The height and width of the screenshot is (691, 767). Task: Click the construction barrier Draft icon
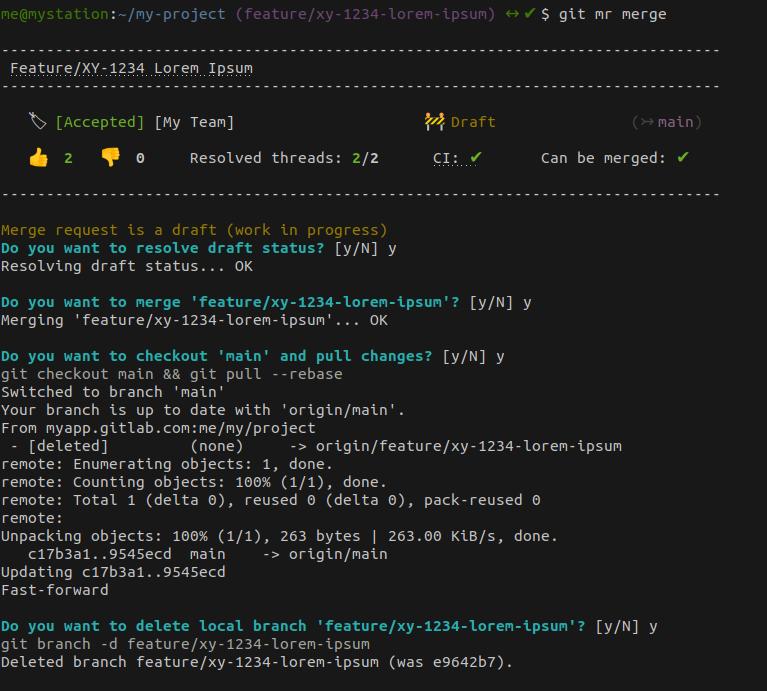tap(434, 121)
